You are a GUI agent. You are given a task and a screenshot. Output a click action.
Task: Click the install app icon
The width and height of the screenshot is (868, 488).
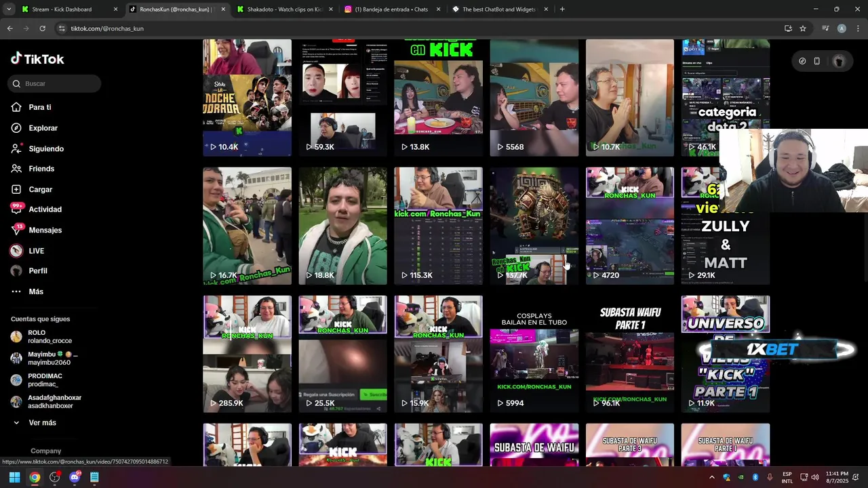click(x=788, y=28)
